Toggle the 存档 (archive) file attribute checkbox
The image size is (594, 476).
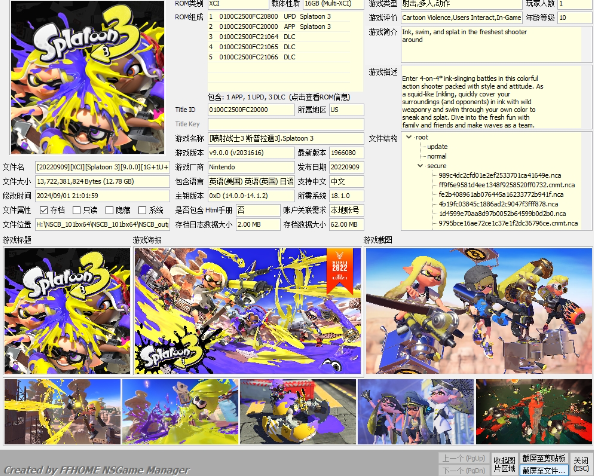pyautogui.click(x=44, y=210)
